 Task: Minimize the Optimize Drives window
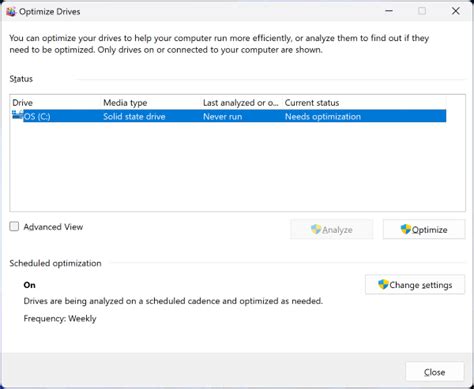coord(389,11)
